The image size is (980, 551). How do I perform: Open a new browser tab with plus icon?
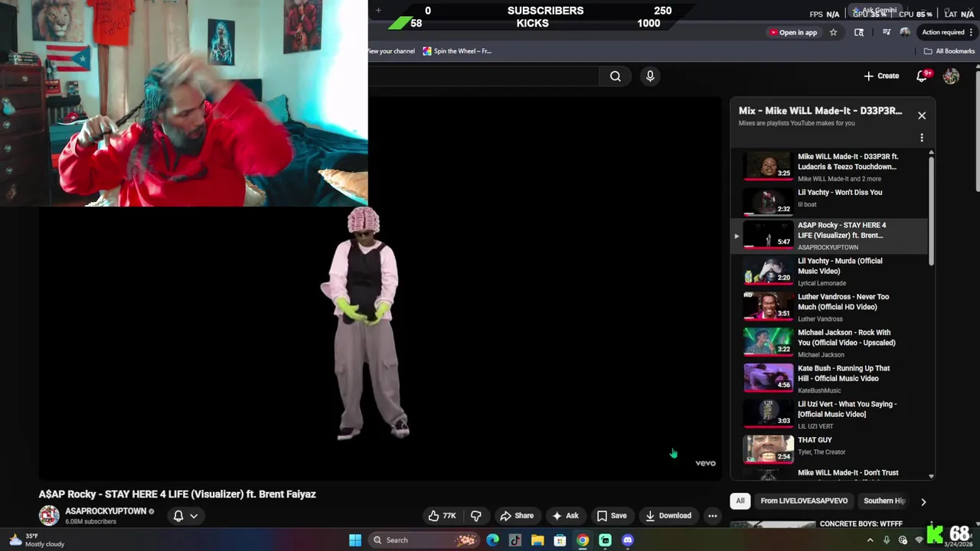[x=378, y=11]
